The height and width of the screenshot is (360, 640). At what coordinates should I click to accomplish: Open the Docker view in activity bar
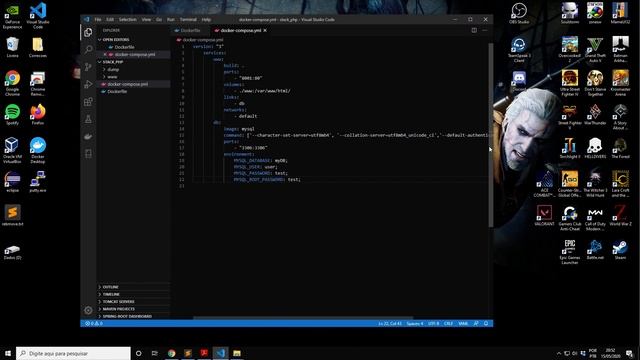click(x=88, y=136)
